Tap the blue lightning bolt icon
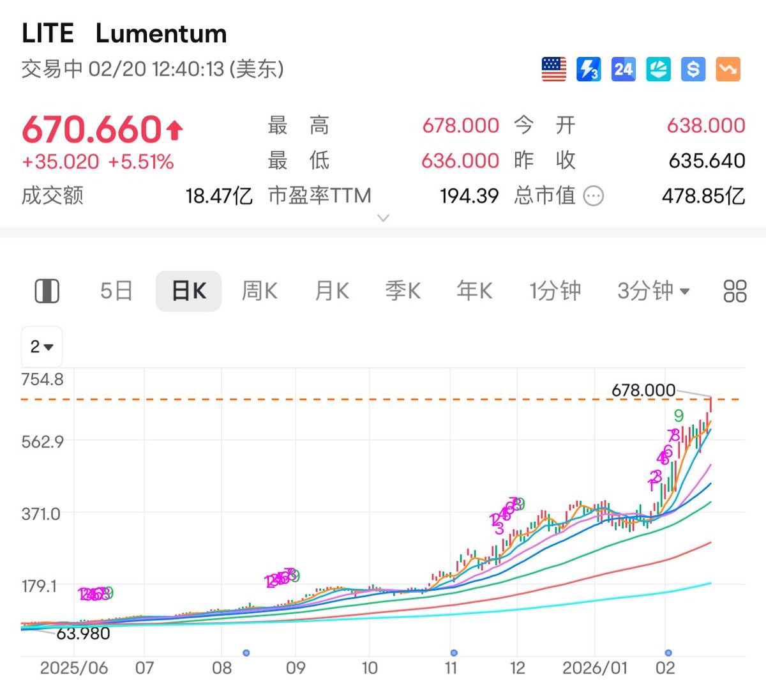 (x=588, y=69)
